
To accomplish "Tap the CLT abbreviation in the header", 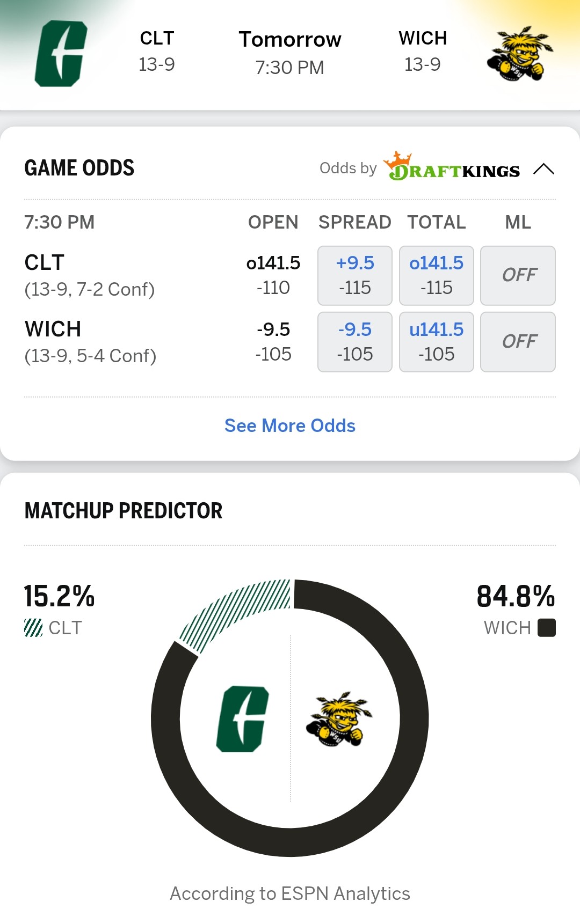I will tap(157, 39).
